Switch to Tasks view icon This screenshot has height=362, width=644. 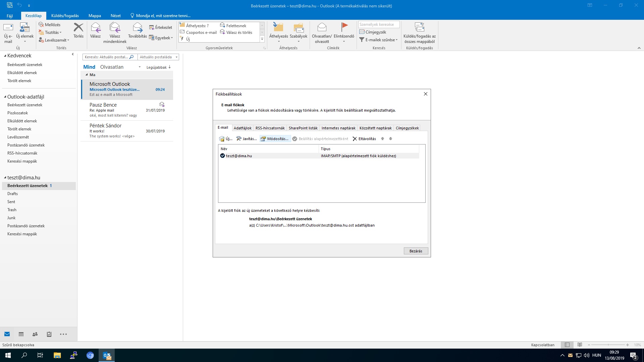coord(49,334)
